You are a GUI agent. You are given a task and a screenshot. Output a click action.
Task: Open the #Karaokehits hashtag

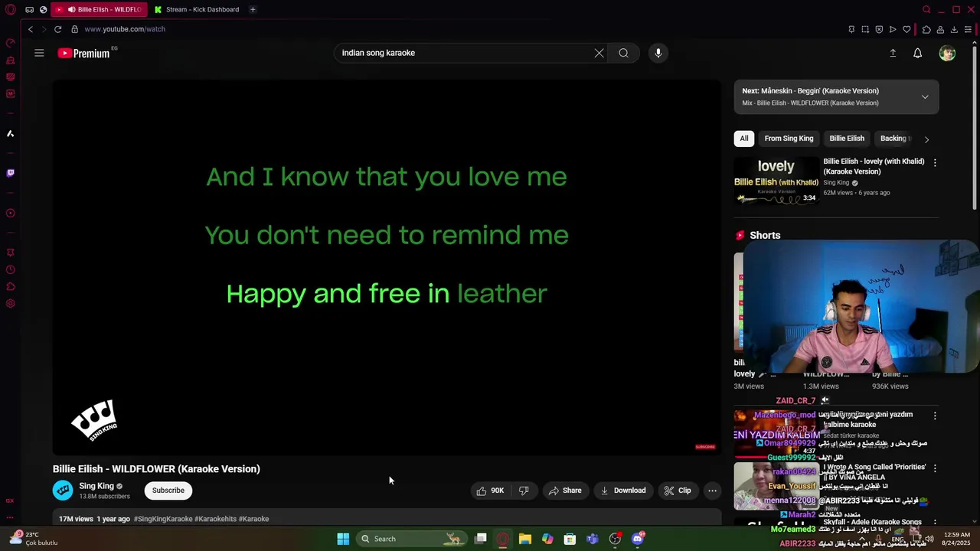215,519
